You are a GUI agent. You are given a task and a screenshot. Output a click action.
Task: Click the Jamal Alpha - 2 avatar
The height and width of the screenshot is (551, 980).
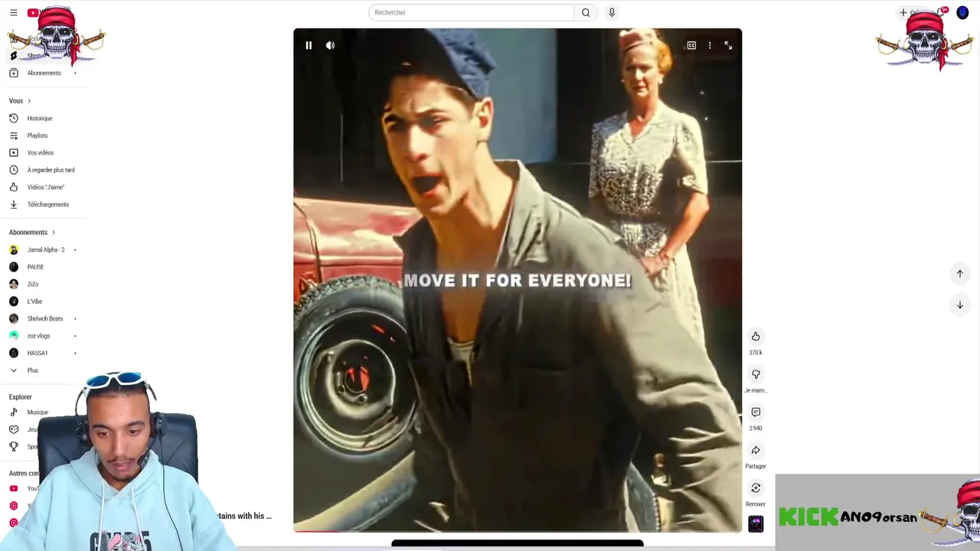pyautogui.click(x=13, y=249)
